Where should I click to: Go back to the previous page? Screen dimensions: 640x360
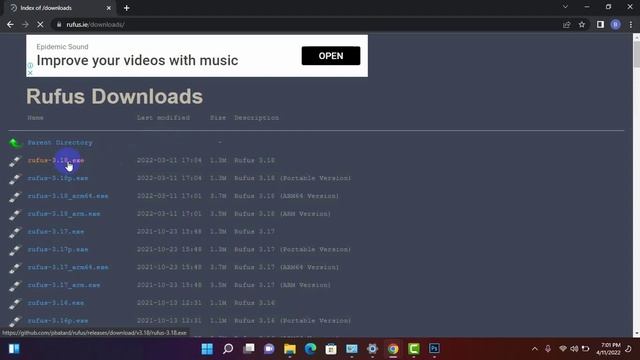pyautogui.click(x=10, y=24)
